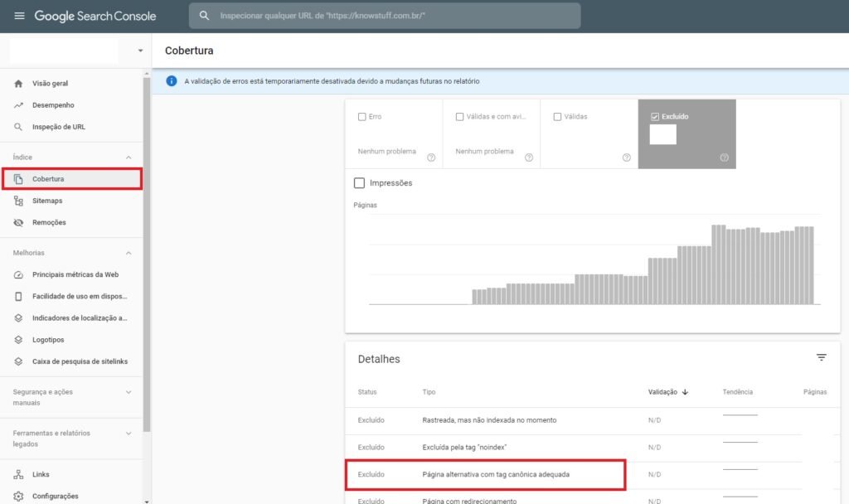
Task: Uncheck the Excluído checkbox
Action: [655, 117]
